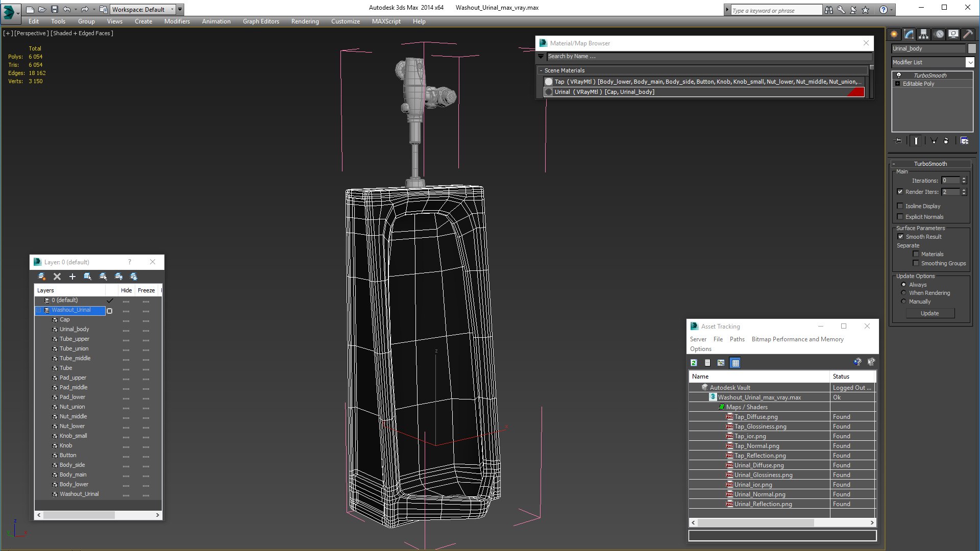Click Urinal_body object color swatch
Screen dimensions: 980x551
[x=972, y=48]
